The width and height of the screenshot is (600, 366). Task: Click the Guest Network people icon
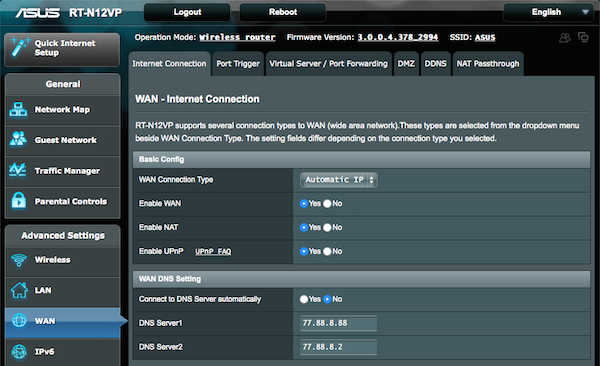tap(18, 139)
